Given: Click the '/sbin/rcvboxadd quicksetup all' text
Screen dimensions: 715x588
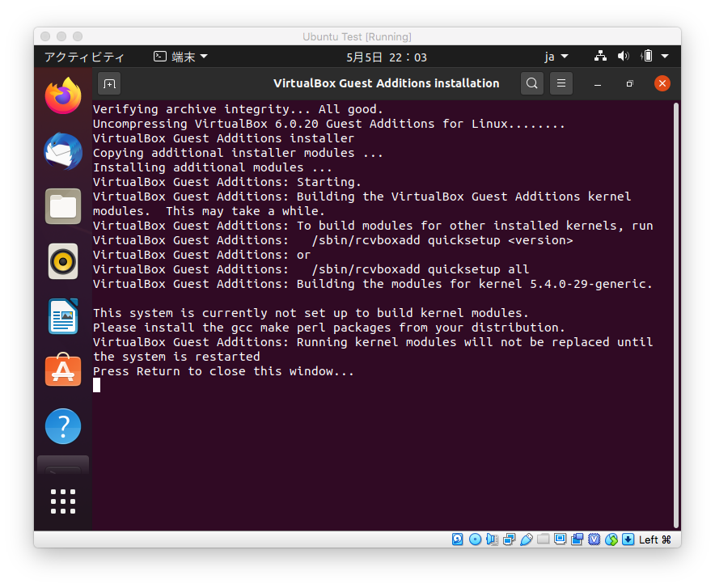Looking at the screenshot, I should pyautogui.click(x=420, y=269).
